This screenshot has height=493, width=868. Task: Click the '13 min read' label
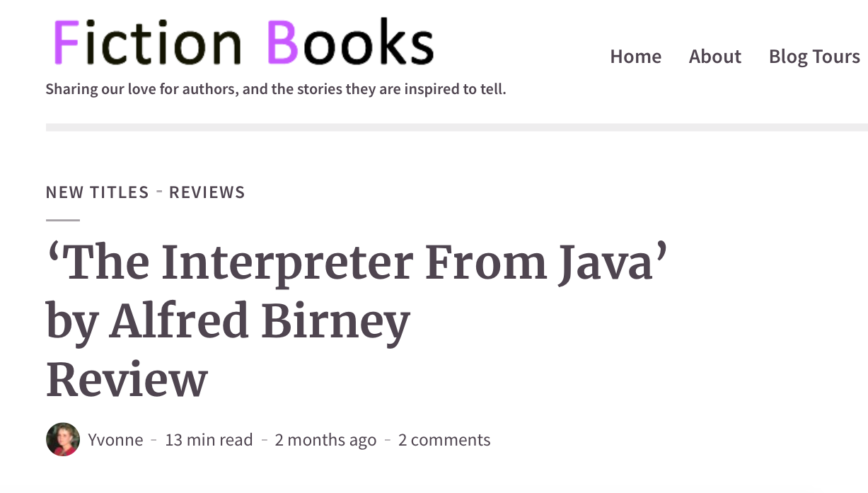209,439
